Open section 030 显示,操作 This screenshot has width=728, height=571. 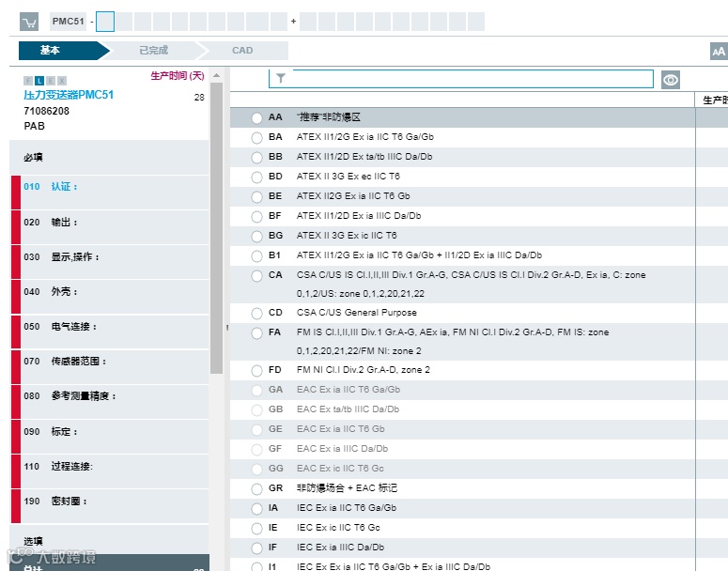coord(110,262)
